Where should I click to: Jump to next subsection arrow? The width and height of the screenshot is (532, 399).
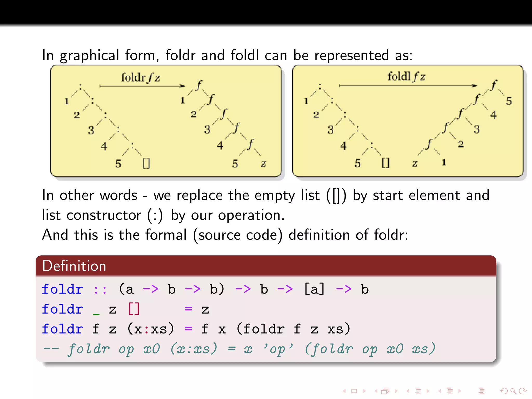[x=428, y=391]
